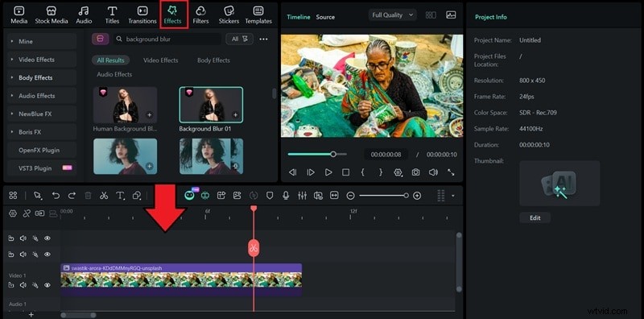
Task: Expand Audio Effects in the sidebar
Action: tap(42, 96)
